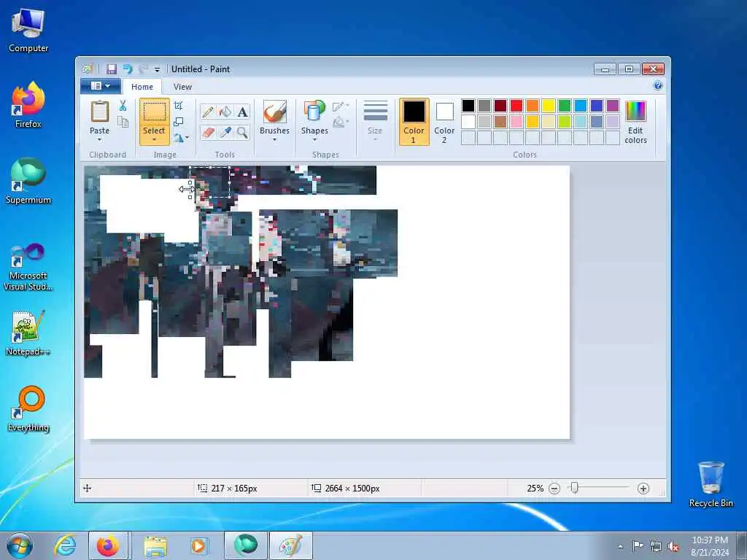Image resolution: width=747 pixels, height=560 pixels.
Task: Click the zoom in plus button
Action: pyautogui.click(x=643, y=489)
